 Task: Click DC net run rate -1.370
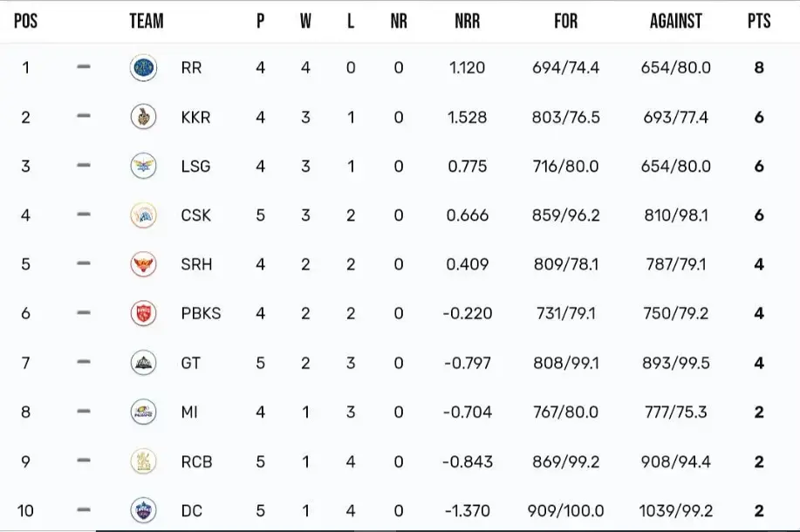coord(468,510)
